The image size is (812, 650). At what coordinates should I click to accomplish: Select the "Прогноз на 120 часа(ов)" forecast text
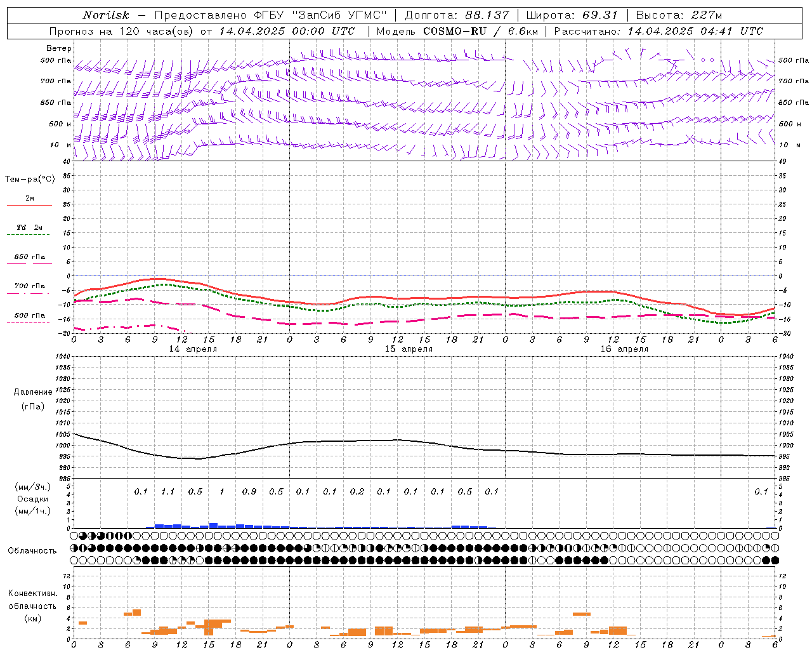coord(122,31)
